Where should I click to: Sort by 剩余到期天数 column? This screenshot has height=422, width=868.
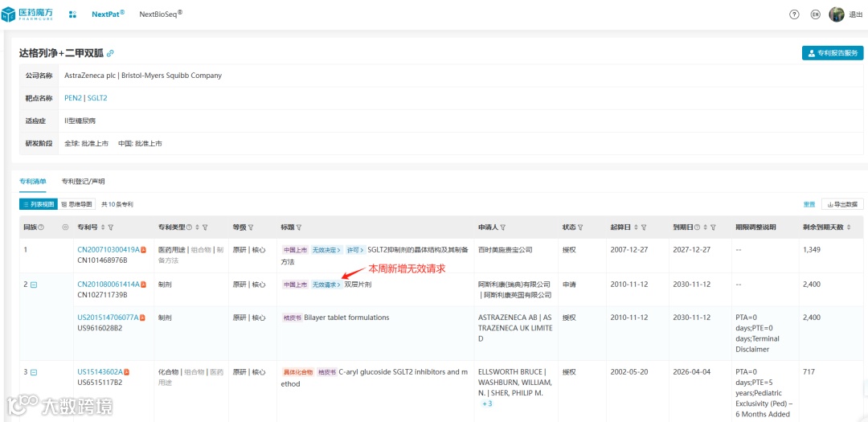coord(849,227)
